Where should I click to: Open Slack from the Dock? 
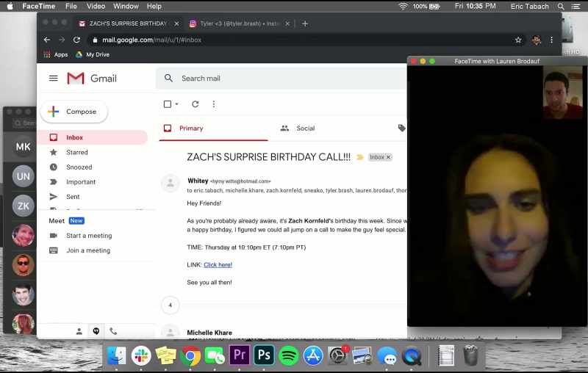tap(141, 355)
